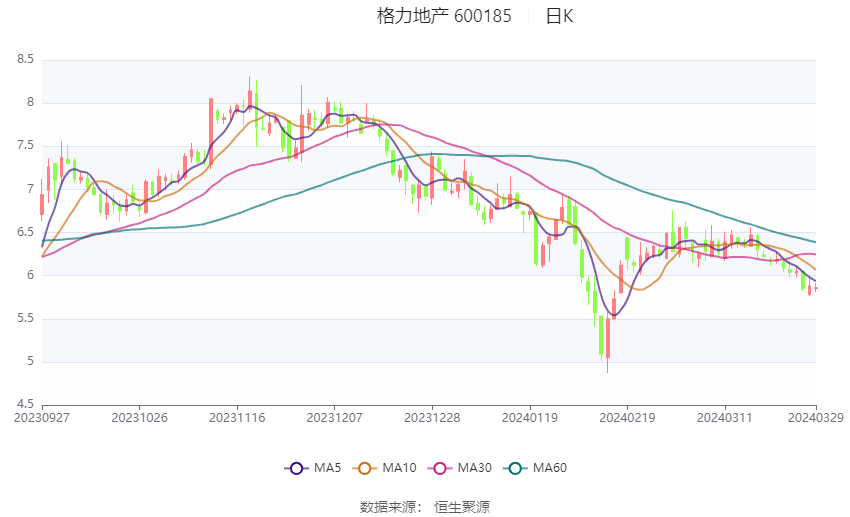
Task: Hide the MA10 series via its label
Action: [399, 468]
